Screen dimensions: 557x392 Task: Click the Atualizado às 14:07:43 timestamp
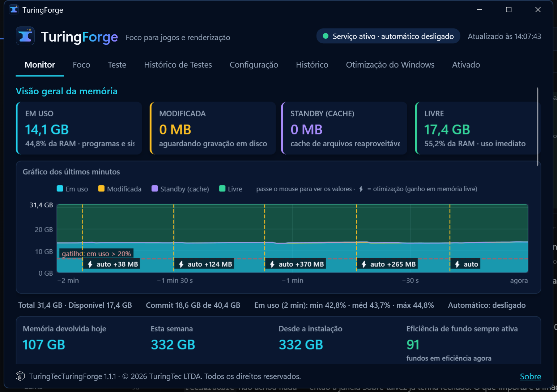[x=505, y=36]
